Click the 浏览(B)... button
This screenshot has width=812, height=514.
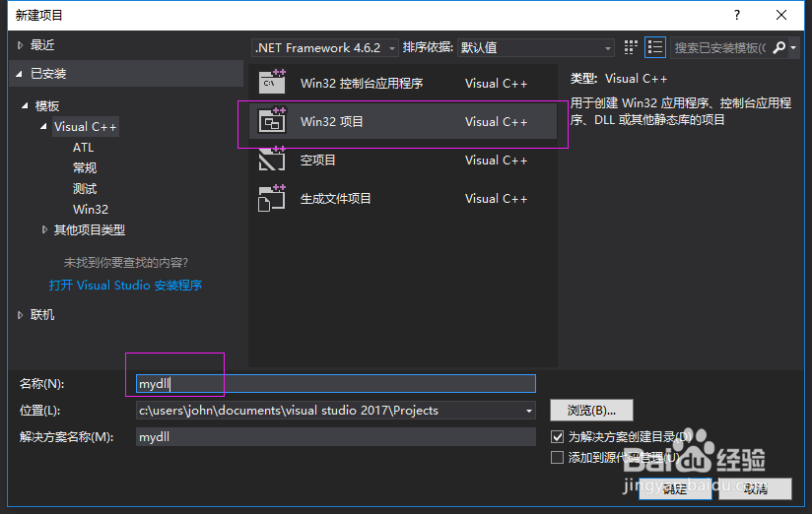(591, 411)
